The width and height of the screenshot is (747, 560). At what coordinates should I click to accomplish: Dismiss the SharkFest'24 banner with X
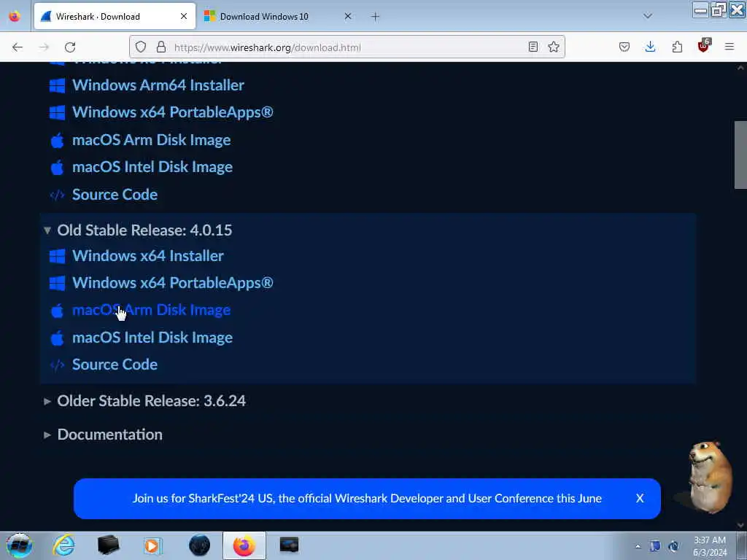(x=640, y=499)
